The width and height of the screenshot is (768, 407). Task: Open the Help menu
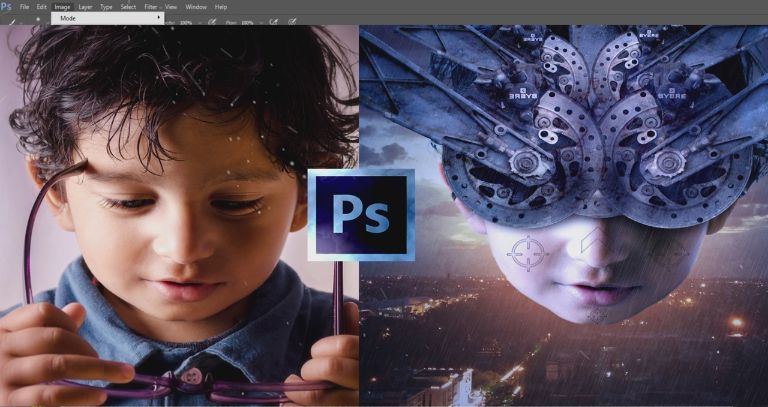(x=221, y=7)
